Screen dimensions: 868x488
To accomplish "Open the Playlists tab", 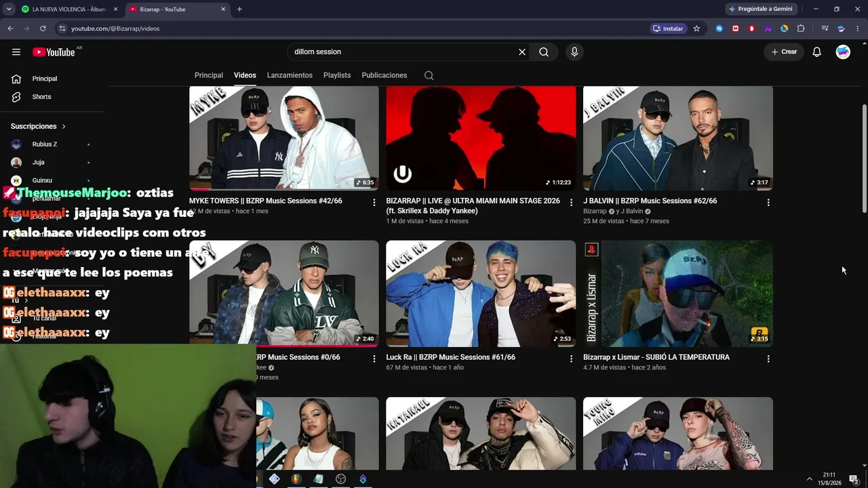I will pyautogui.click(x=337, y=75).
